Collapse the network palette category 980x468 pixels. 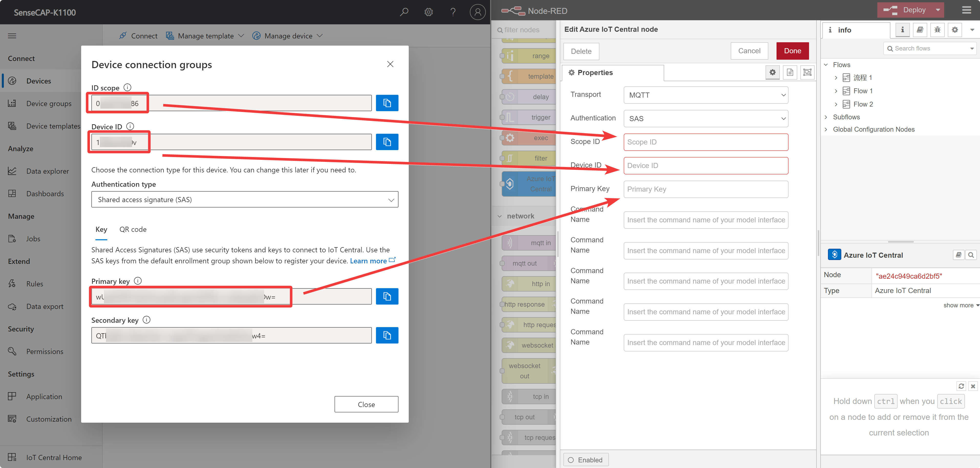[500, 216]
